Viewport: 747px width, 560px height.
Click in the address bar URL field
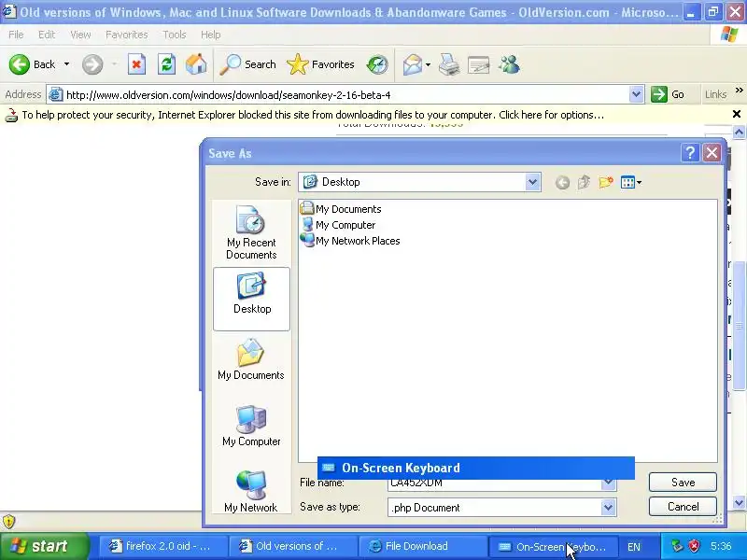pyautogui.click(x=346, y=95)
